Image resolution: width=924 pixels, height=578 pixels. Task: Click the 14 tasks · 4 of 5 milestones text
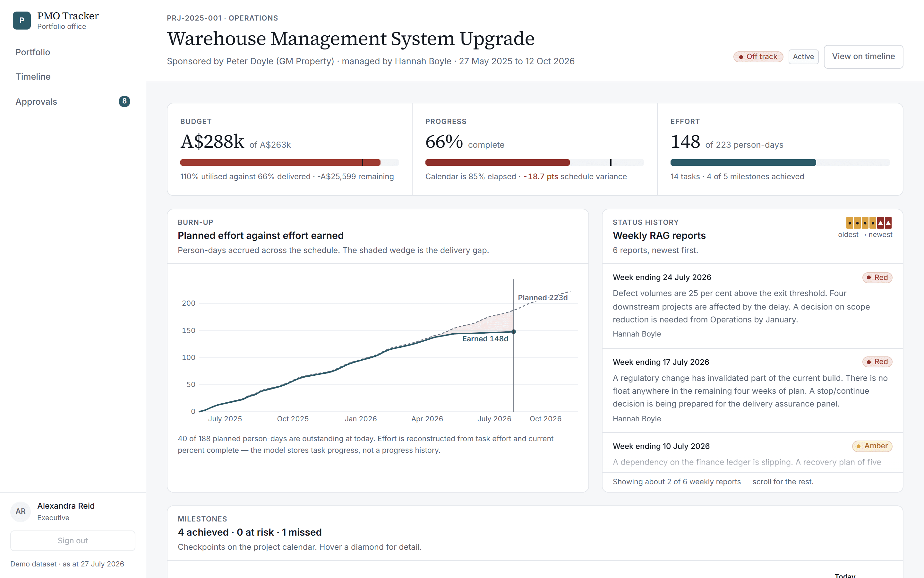click(x=737, y=177)
